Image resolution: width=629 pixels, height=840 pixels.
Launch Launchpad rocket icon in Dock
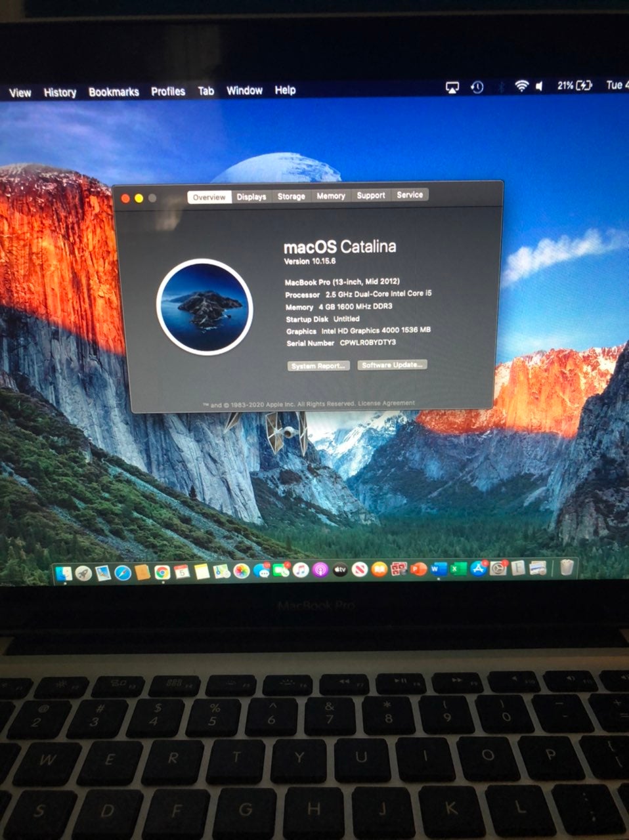[x=83, y=574]
